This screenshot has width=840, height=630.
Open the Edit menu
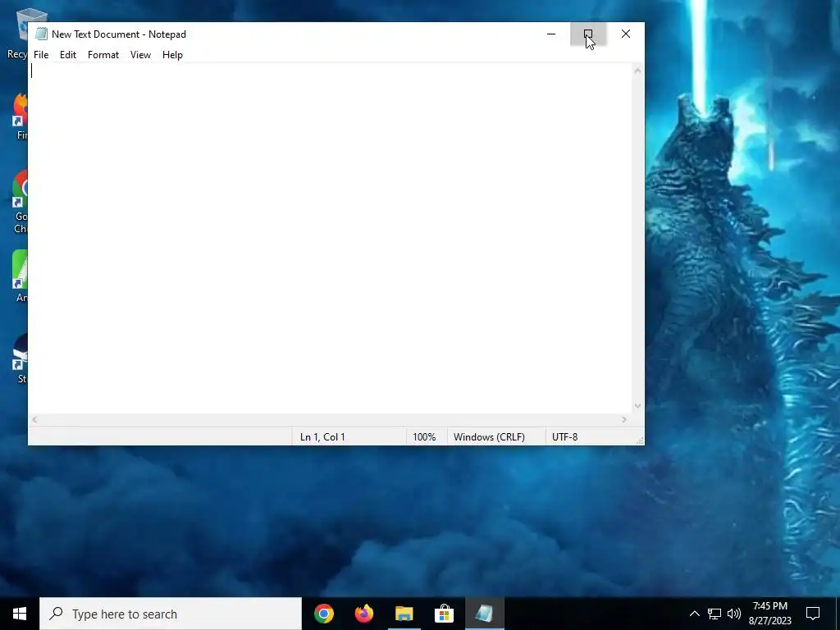pyautogui.click(x=68, y=55)
